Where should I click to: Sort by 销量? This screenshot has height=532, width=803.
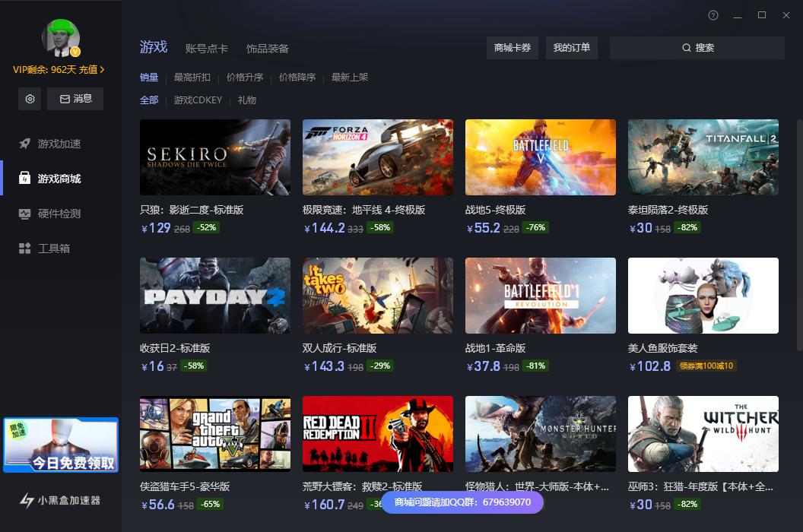click(149, 78)
